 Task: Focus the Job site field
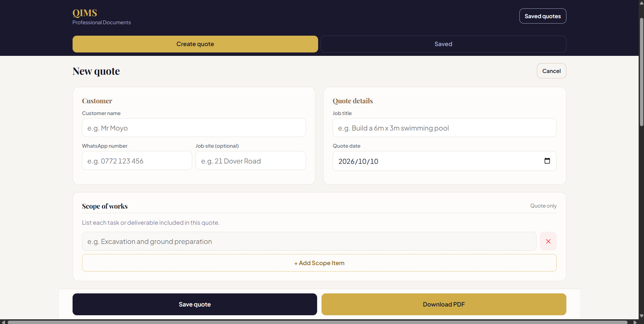[x=251, y=161]
